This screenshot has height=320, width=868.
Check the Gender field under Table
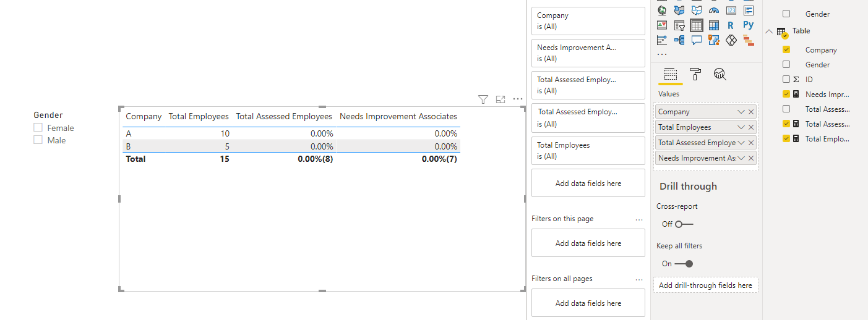pyautogui.click(x=786, y=64)
